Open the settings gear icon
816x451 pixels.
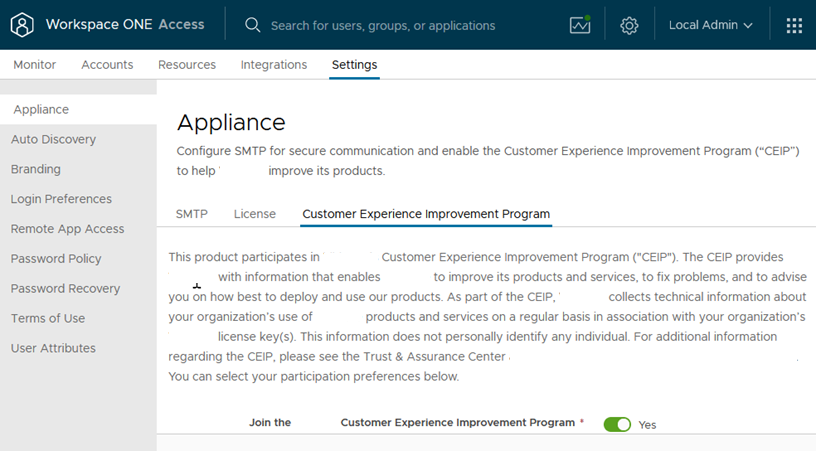pyautogui.click(x=629, y=25)
